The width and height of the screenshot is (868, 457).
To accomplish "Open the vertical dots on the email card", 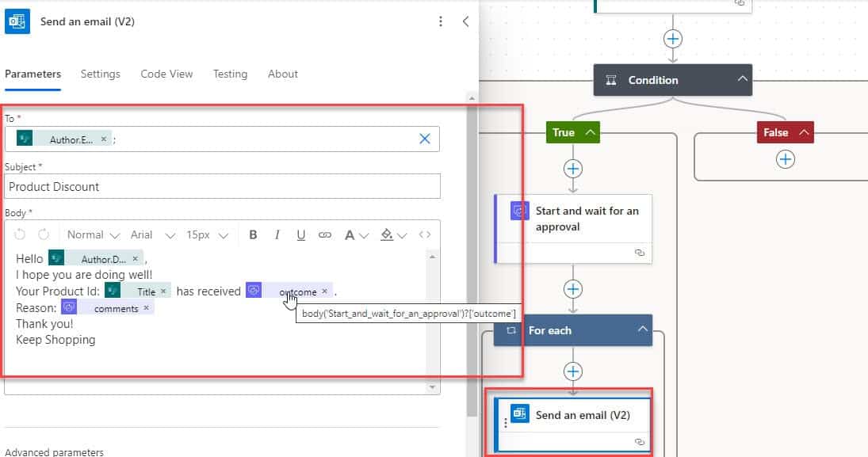I will coord(506,423).
